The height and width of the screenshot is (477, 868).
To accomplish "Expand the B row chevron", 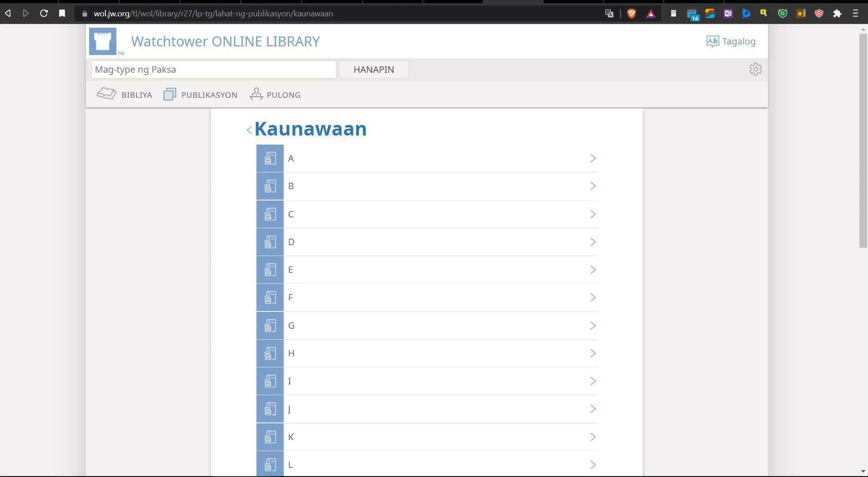I will pyautogui.click(x=593, y=186).
